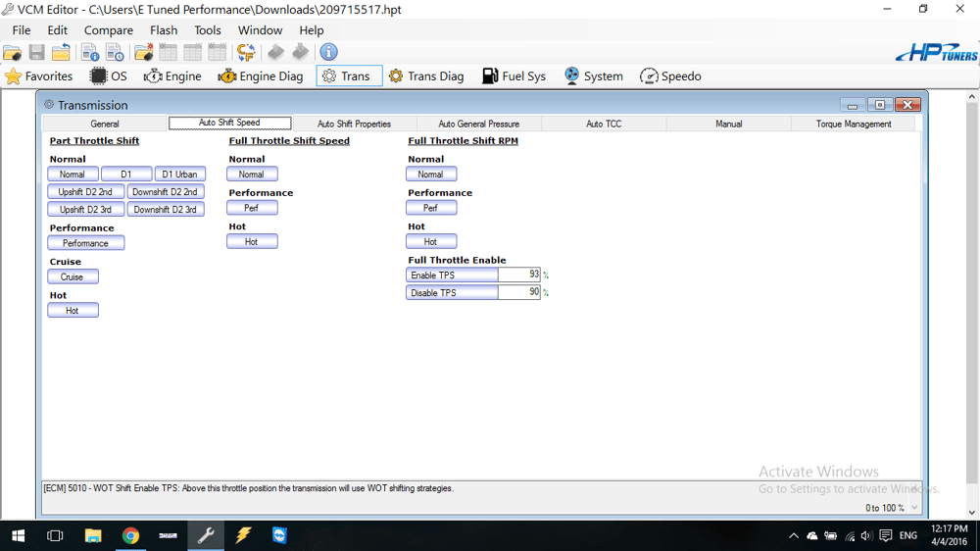Open the Flash menu
980x551 pixels.
pyautogui.click(x=164, y=30)
